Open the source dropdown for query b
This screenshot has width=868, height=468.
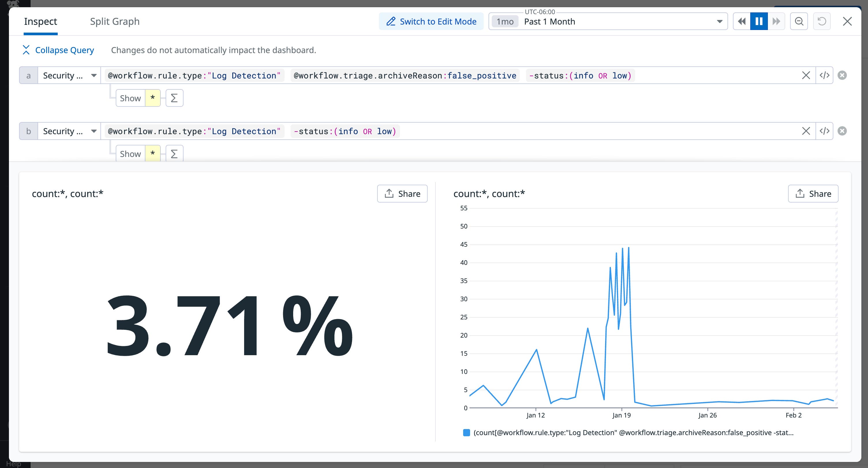(x=94, y=131)
